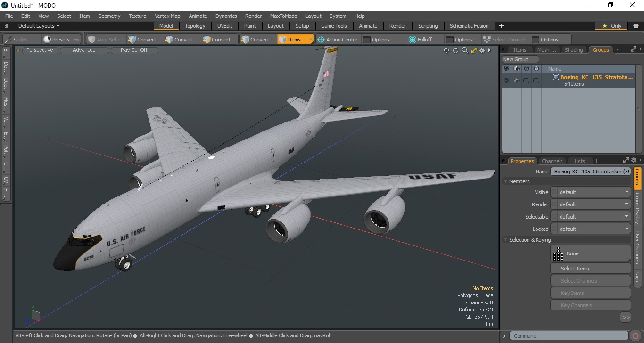Open the Texture menu
Screen dimensions: 644x343
137,16
